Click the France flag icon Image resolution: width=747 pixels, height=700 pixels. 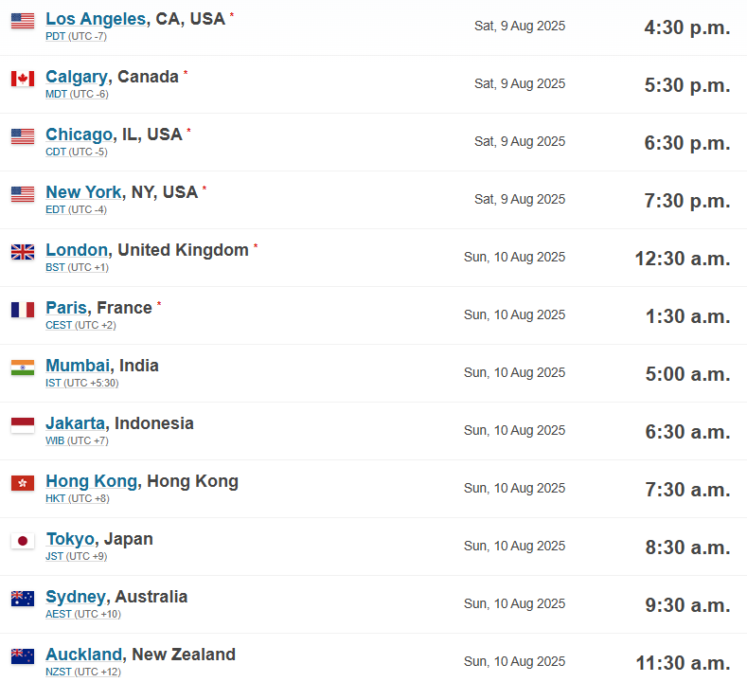(x=23, y=310)
